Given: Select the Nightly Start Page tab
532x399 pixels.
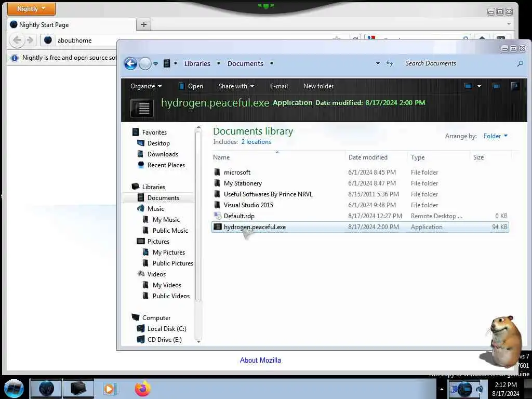Looking at the screenshot, I should tap(72, 25).
